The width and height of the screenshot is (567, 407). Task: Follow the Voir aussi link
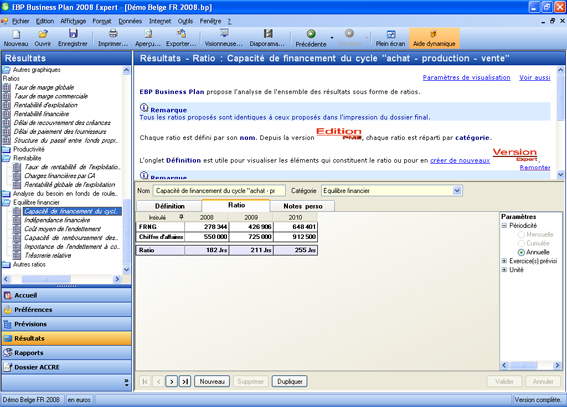click(x=535, y=77)
